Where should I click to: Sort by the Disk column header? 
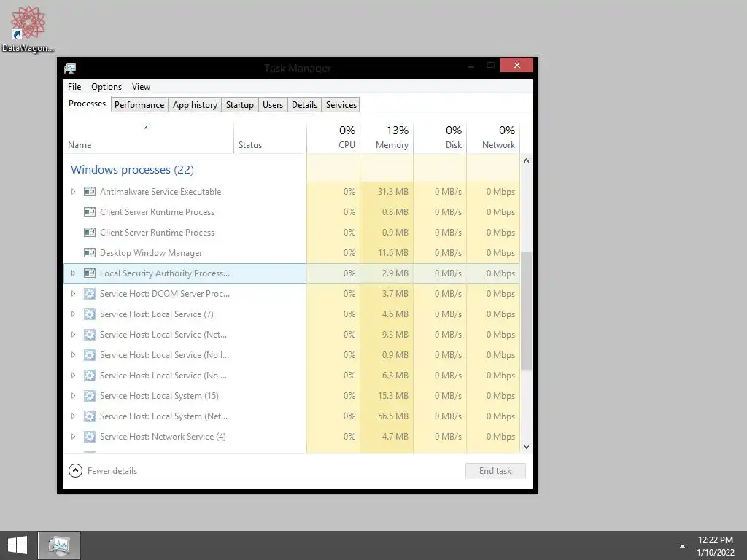pyautogui.click(x=440, y=138)
